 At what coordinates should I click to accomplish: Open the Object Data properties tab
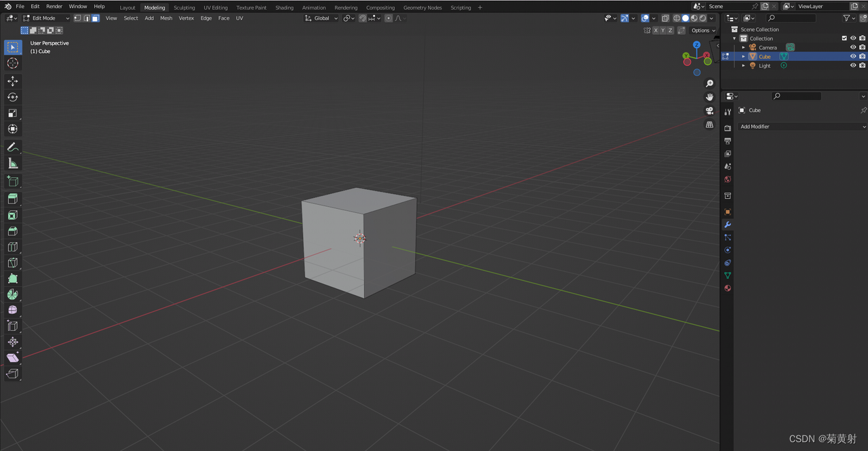(728, 275)
